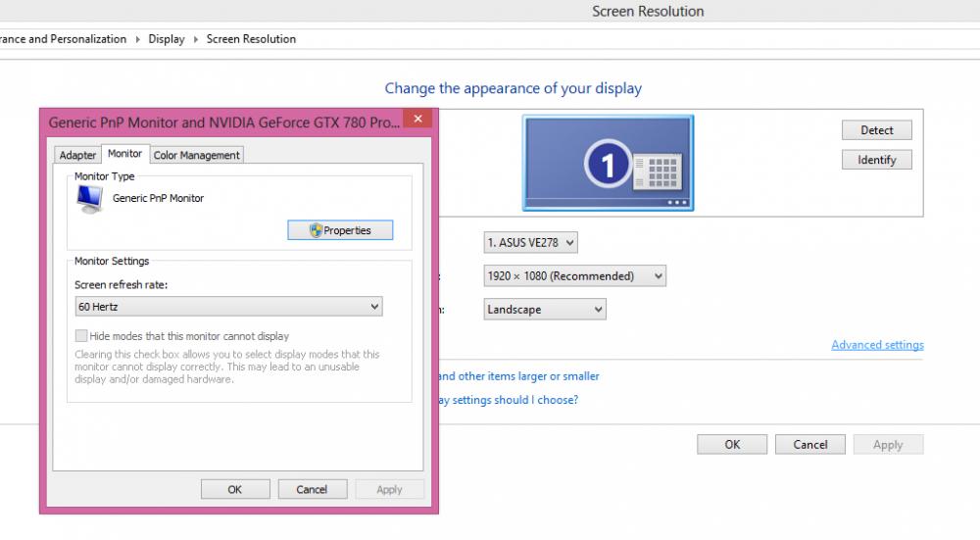Click the monitor 1 display thumbnail
The width and height of the screenshot is (980, 540).
pos(609,163)
